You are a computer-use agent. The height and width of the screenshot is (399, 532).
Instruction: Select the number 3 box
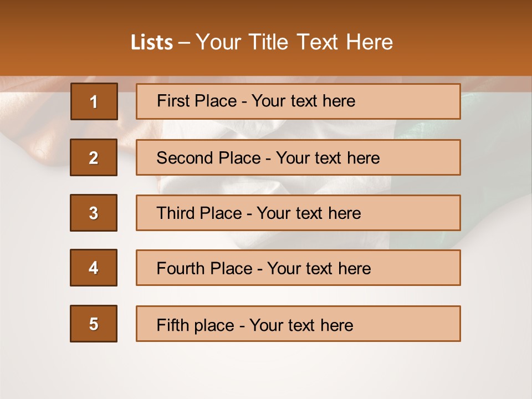(x=94, y=213)
